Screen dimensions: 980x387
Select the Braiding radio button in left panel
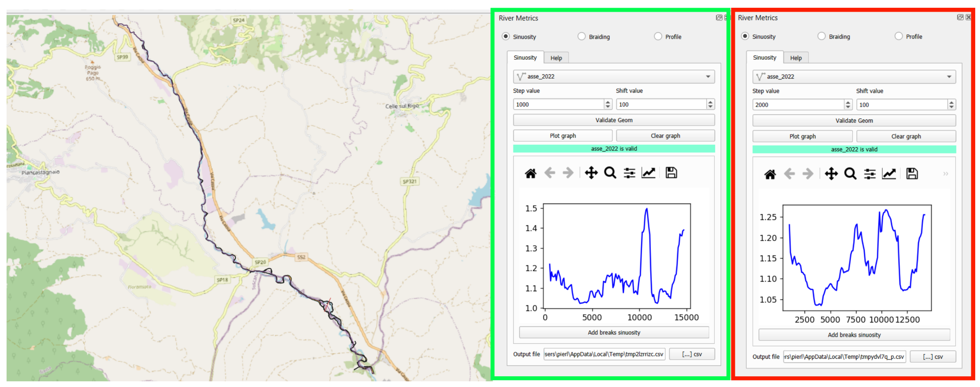(581, 36)
